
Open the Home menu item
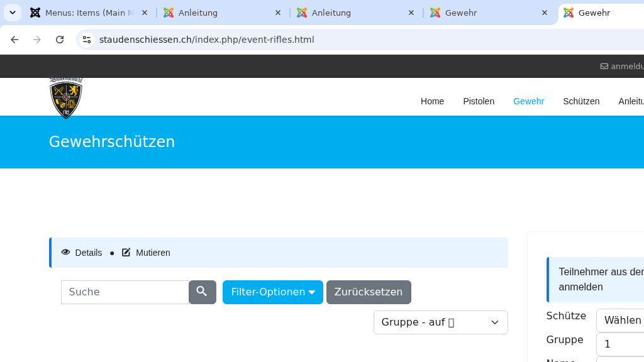pos(432,101)
